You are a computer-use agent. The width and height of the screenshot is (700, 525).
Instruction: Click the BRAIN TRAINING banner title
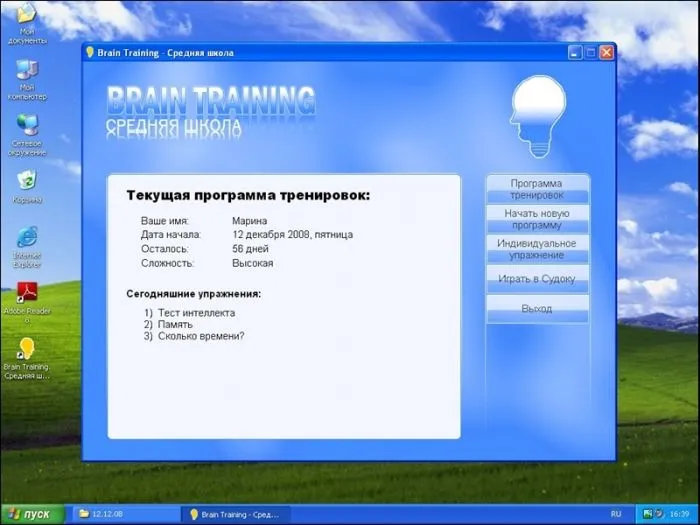point(211,100)
